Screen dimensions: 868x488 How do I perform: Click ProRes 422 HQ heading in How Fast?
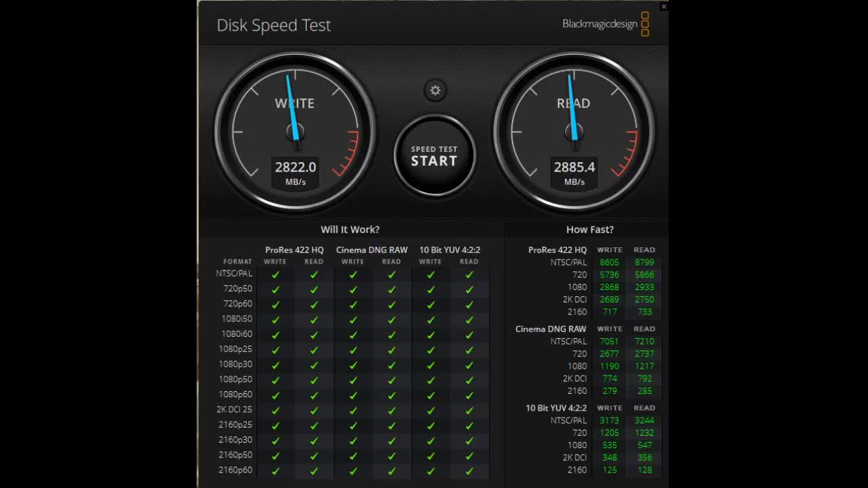557,250
